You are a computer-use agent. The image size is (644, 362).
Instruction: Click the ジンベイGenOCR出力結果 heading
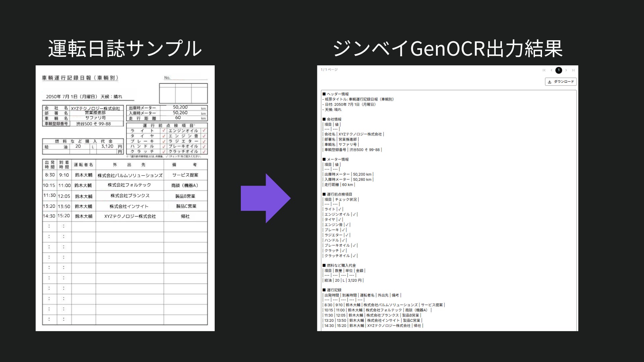(447, 49)
